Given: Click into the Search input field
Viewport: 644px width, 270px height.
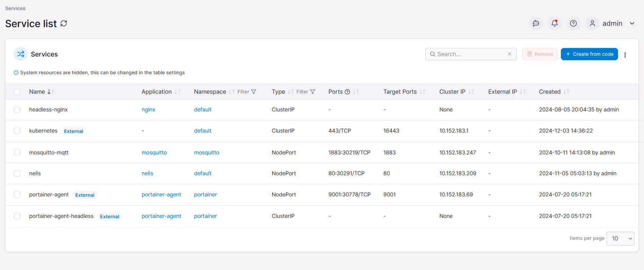Looking at the screenshot, I should (x=471, y=54).
